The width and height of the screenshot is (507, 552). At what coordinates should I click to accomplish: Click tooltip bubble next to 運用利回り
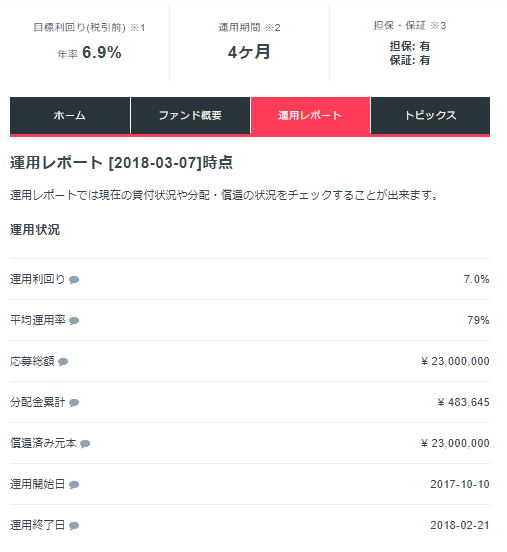[x=74, y=280]
